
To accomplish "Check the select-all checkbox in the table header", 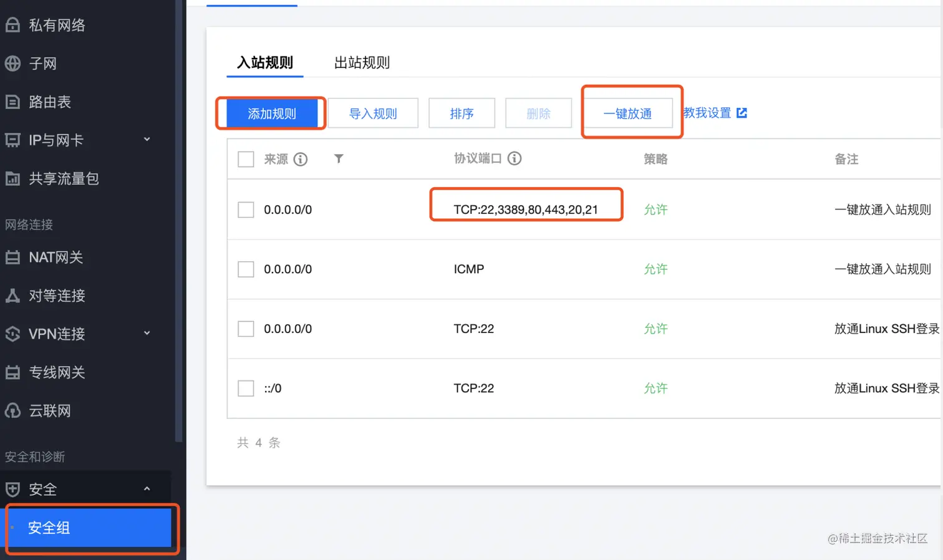I will pyautogui.click(x=246, y=159).
